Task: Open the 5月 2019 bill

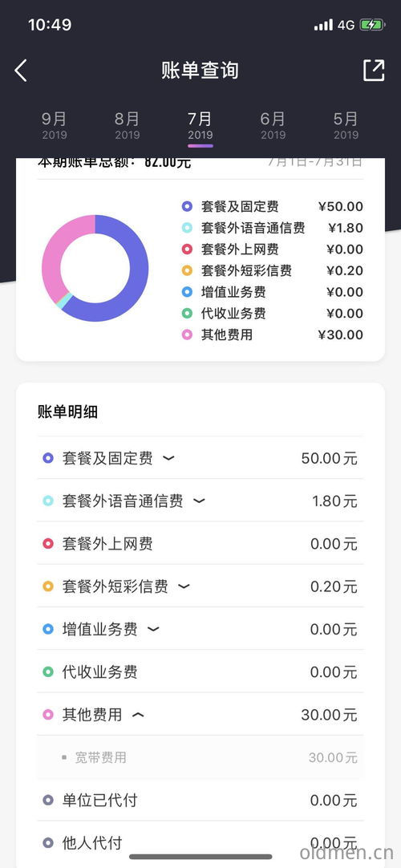Action: click(346, 126)
